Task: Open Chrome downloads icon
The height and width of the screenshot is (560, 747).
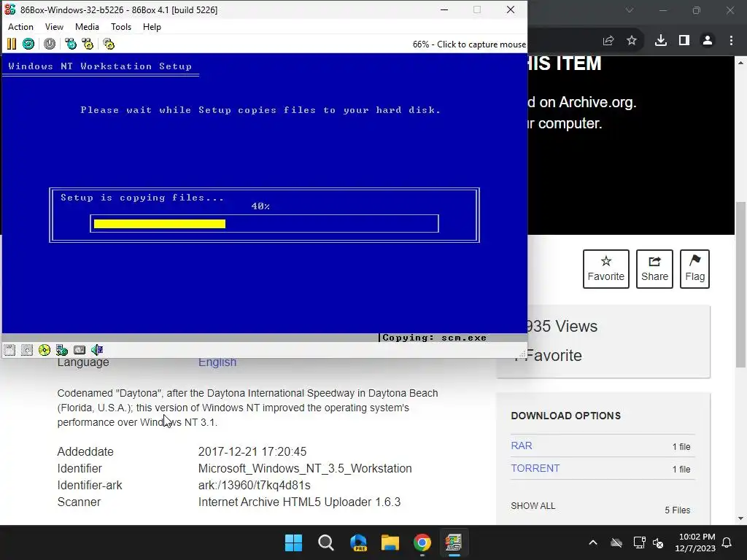Action: click(x=661, y=41)
